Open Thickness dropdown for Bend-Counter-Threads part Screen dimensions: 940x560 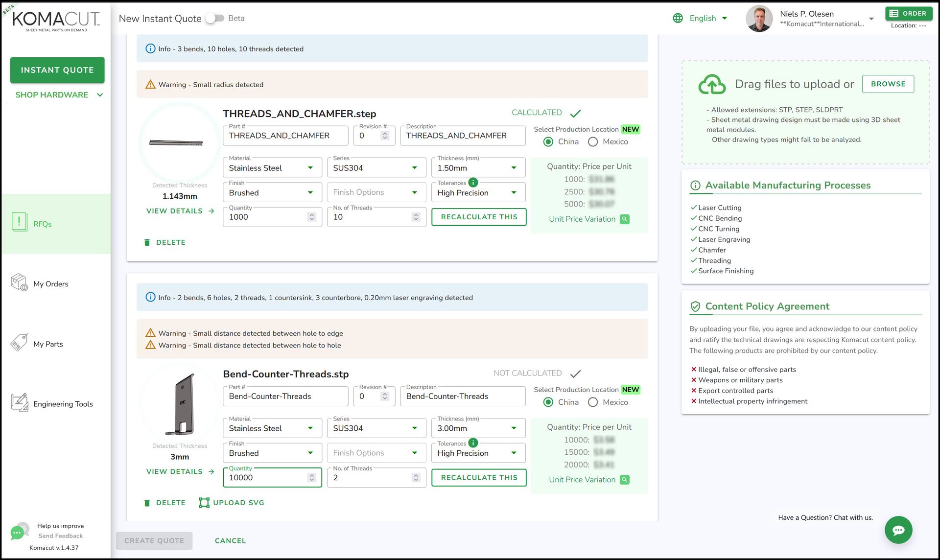pyautogui.click(x=478, y=428)
